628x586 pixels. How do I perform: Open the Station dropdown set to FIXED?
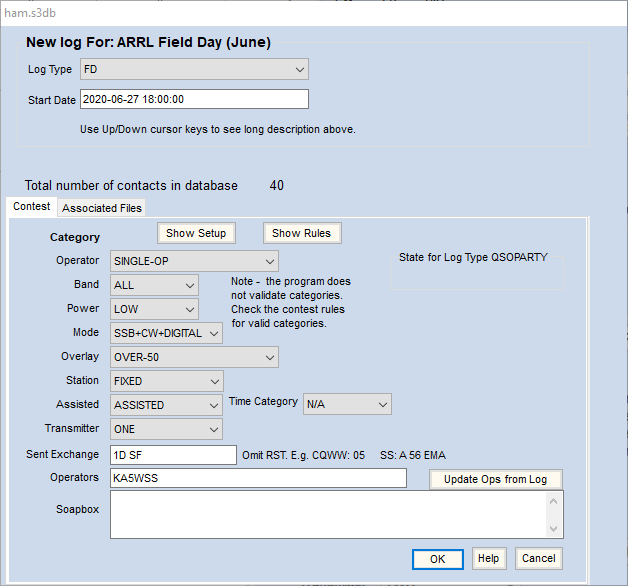coord(167,381)
